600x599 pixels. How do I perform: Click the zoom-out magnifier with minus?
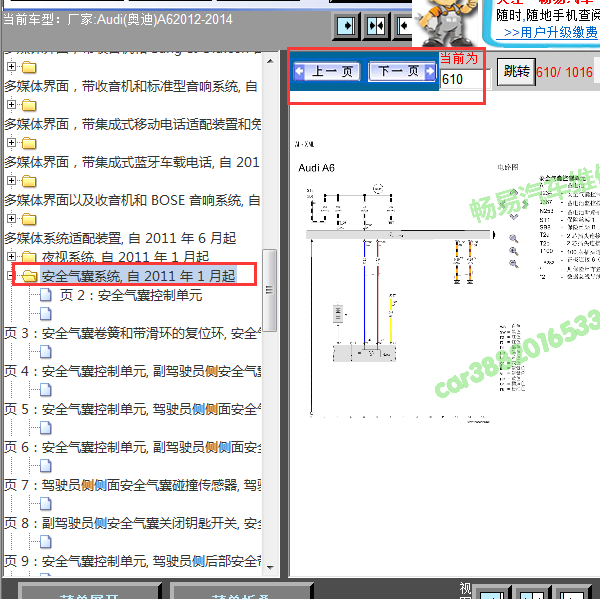tap(514, 264)
